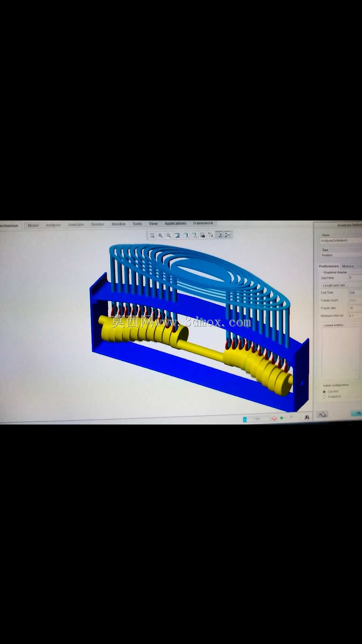Click the Frame rate input field

pos(355,308)
